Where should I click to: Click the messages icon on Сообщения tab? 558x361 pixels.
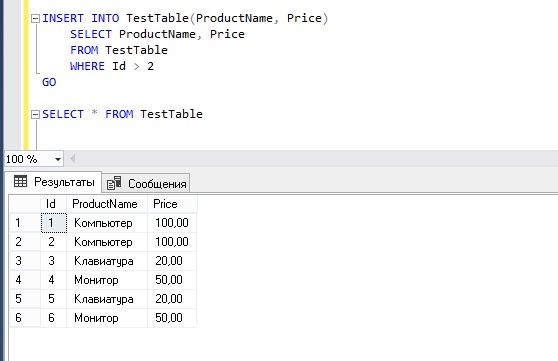(x=114, y=183)
